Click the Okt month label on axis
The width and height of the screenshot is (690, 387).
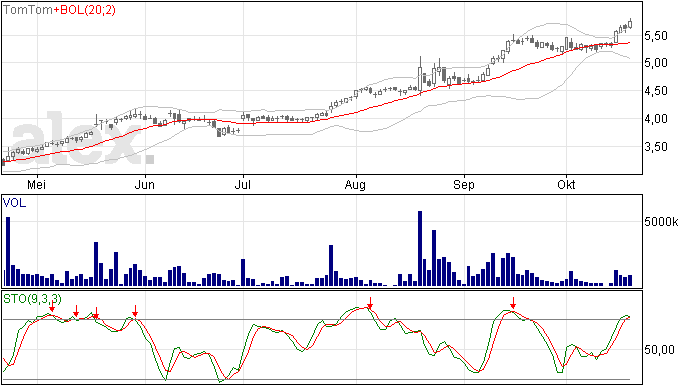566,185
